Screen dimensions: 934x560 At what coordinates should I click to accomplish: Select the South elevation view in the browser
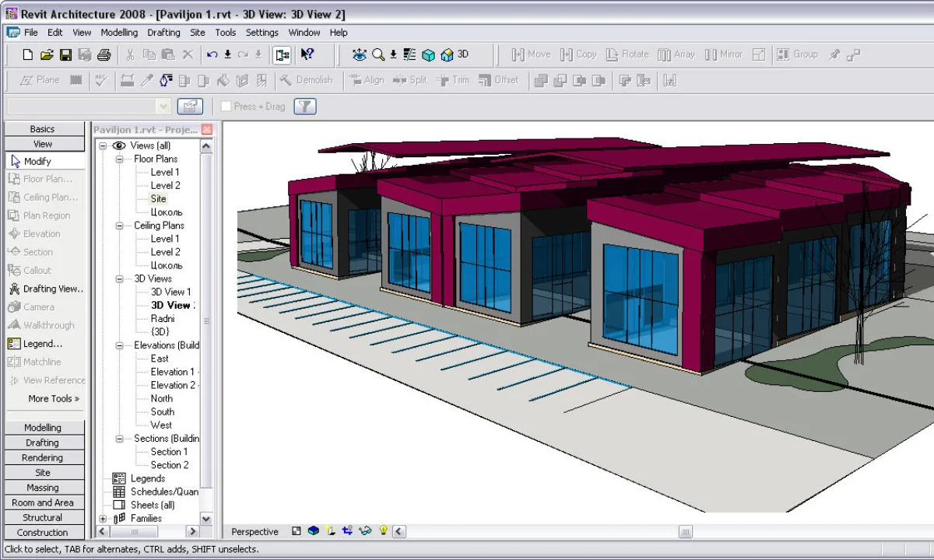(x=162, y=411)
